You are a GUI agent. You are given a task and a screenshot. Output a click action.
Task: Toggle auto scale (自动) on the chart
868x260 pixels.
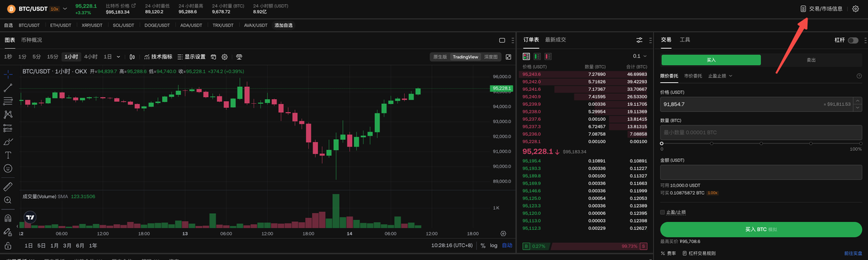pos(507,246)
